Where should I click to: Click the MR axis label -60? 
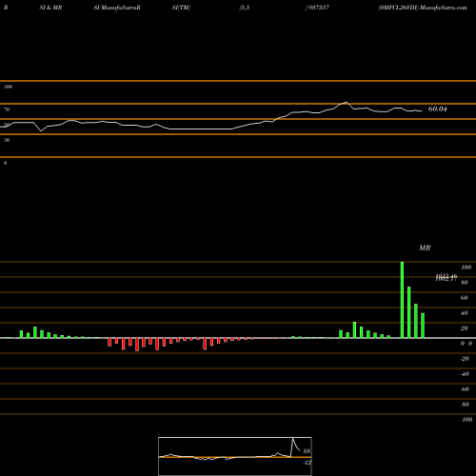point(465,389)
